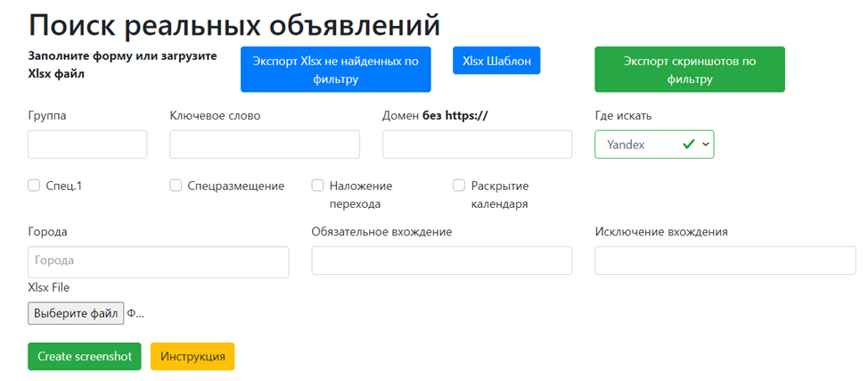This screenshot has height=381, width=868.
Task: Toggle the Спецразмещение checkbox
Action: (176, 186)
